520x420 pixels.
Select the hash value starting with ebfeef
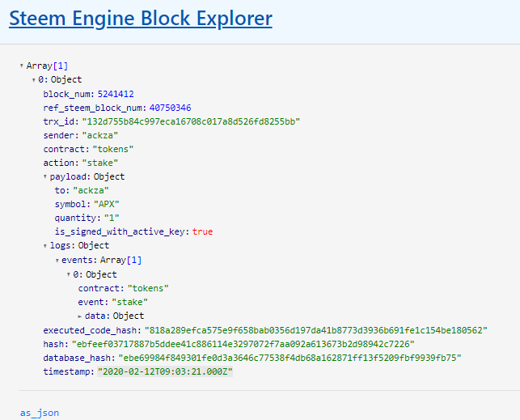pyautogui.click(x=243, y=344)
